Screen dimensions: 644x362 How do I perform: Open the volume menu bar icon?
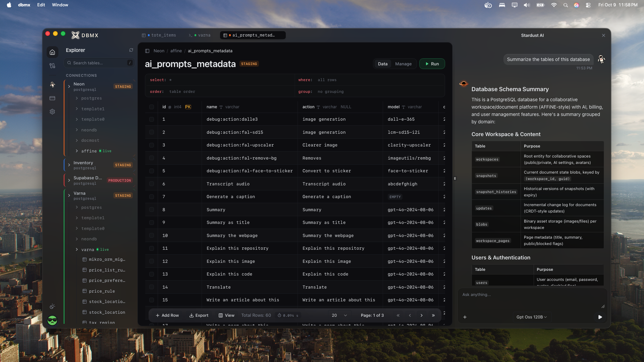tap(527, 5)
